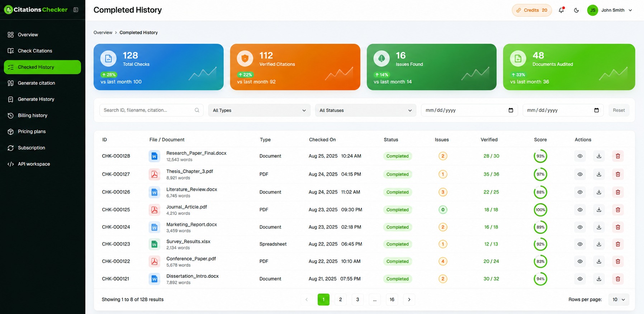Delete CHK-000128 record
This screenshot has height=314, width=644.
pos(618,156)
